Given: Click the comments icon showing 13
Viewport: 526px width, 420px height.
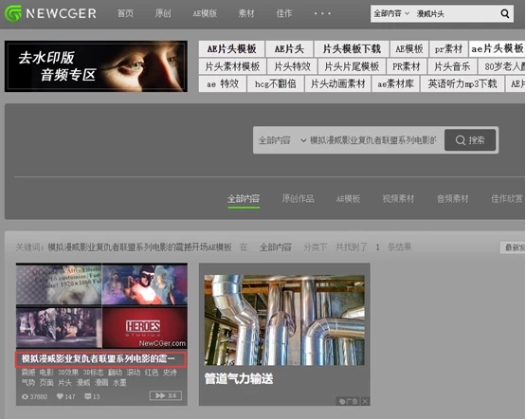Looking at the screenshot, I should coord(88,396).
